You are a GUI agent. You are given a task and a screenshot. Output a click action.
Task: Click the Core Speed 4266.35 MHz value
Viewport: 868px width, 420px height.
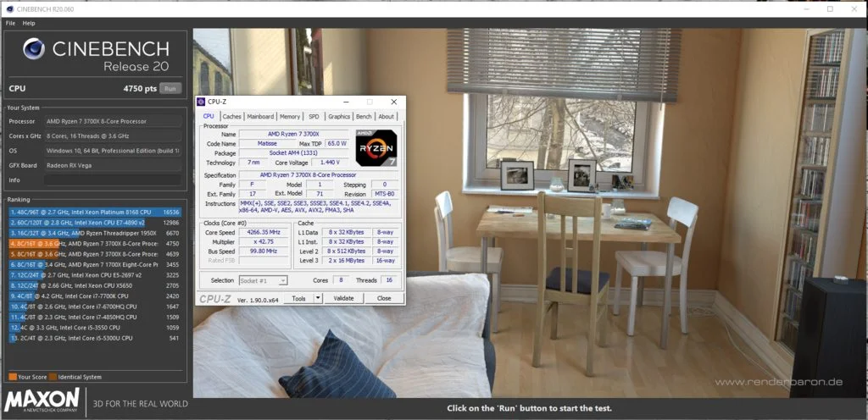[263, 233]
